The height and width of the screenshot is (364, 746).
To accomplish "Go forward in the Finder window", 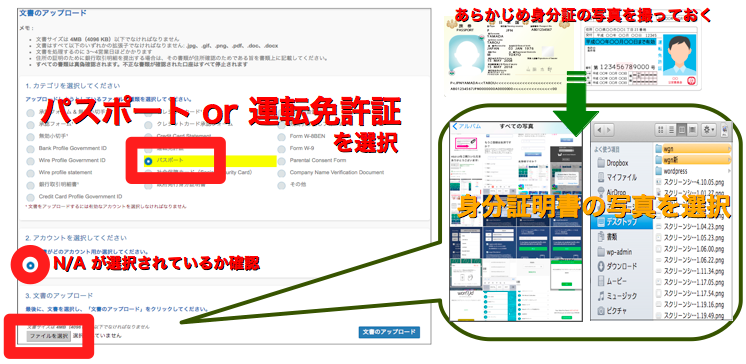I will coord(609,129).
